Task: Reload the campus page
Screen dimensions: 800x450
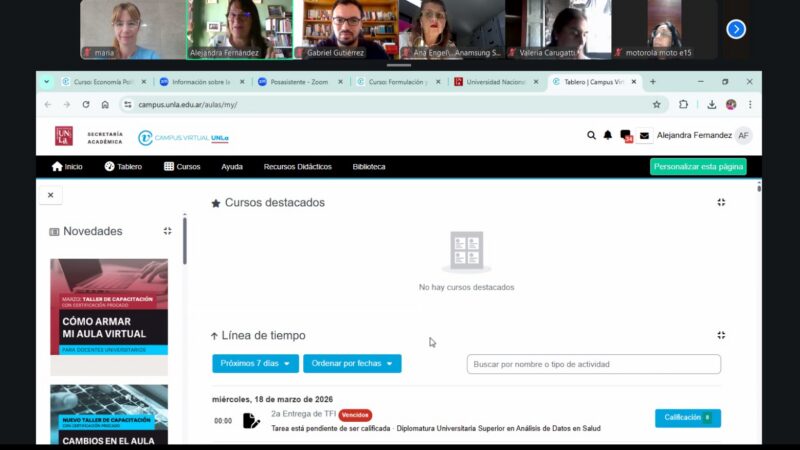Action: pyautogui.click(x=86, y=104)
